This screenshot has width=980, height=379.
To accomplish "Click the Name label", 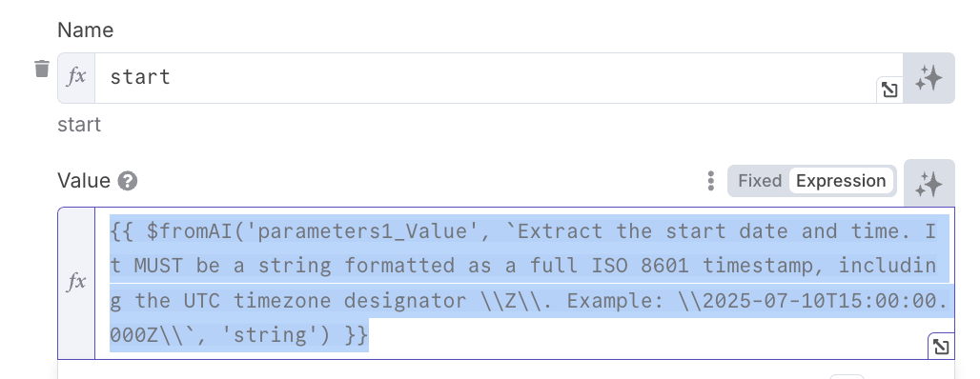I will [x=86, y=30].
